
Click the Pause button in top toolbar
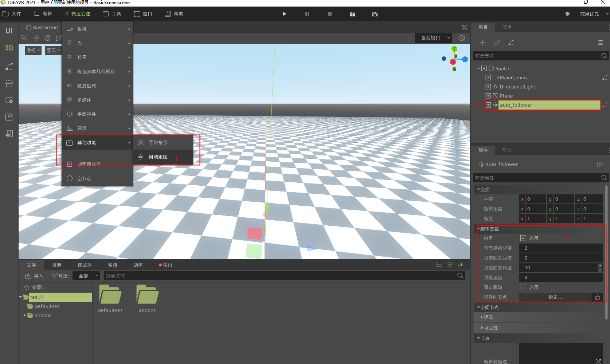pos(307,14)
